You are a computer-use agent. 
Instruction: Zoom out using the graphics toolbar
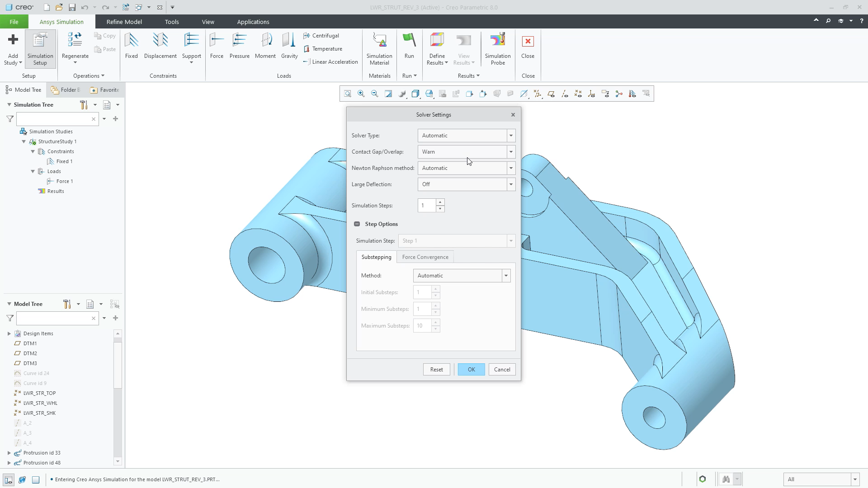(x=375, y=94)
